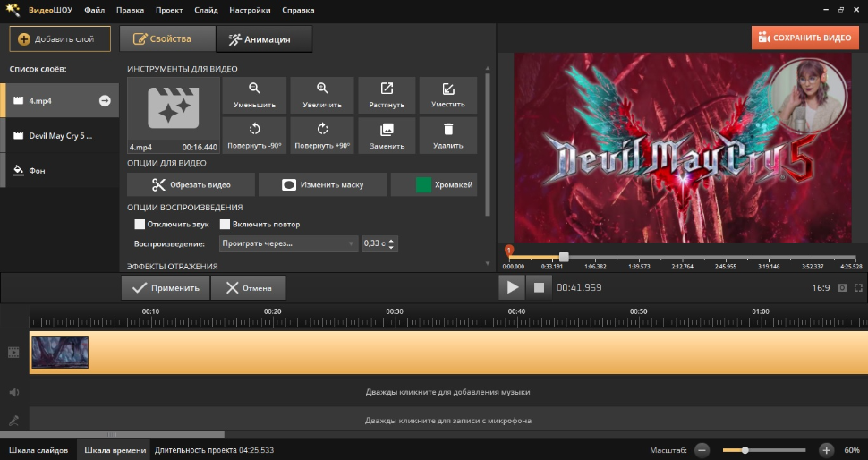
Task: Click the 16:9 aspect ratio label
Action: point(821,288)
